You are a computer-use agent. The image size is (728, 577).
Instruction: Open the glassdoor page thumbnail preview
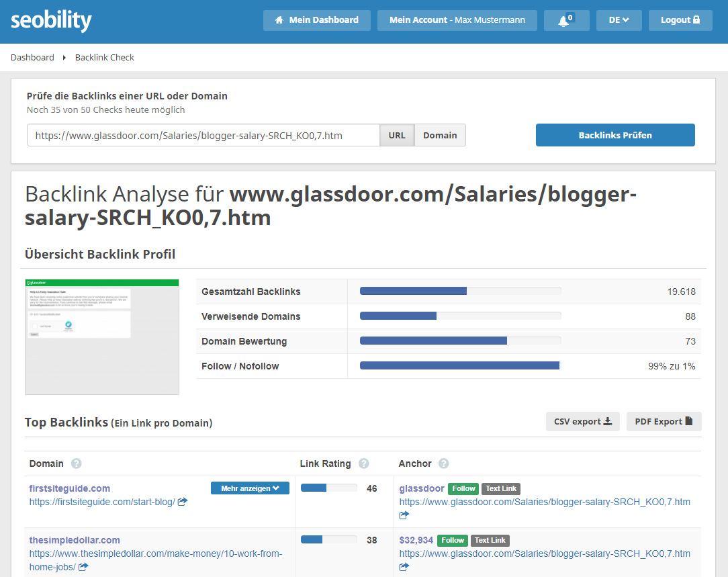pyautogui.click(x=101, y=337)
